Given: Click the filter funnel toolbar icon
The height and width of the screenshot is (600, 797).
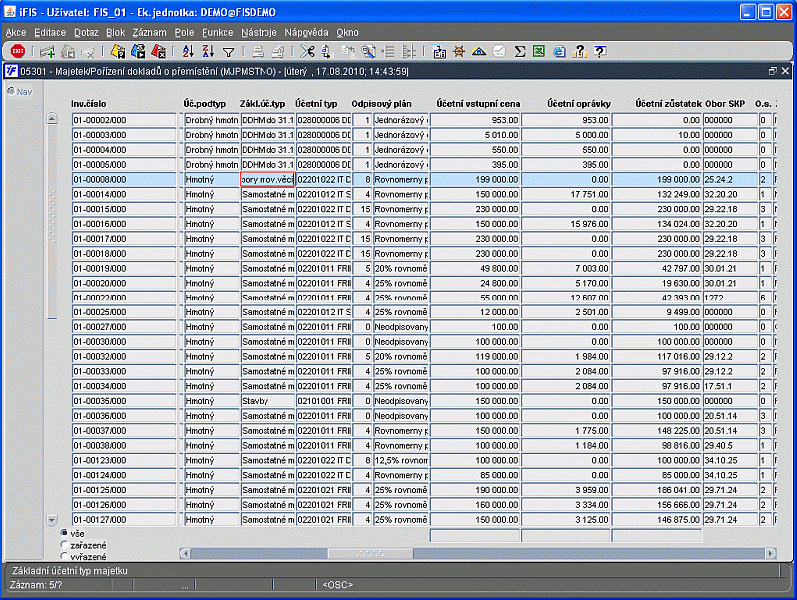Looking at the screenshot, I should click(228, 51).
